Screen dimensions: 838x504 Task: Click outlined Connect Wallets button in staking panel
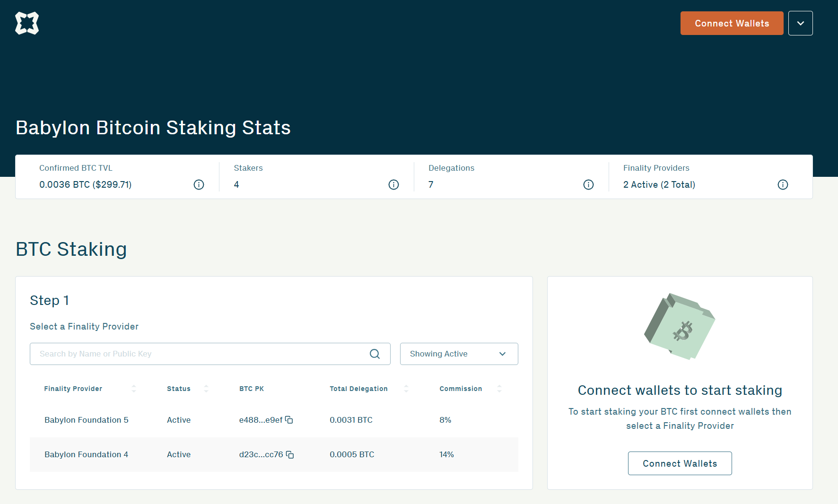tap(680, 463)
